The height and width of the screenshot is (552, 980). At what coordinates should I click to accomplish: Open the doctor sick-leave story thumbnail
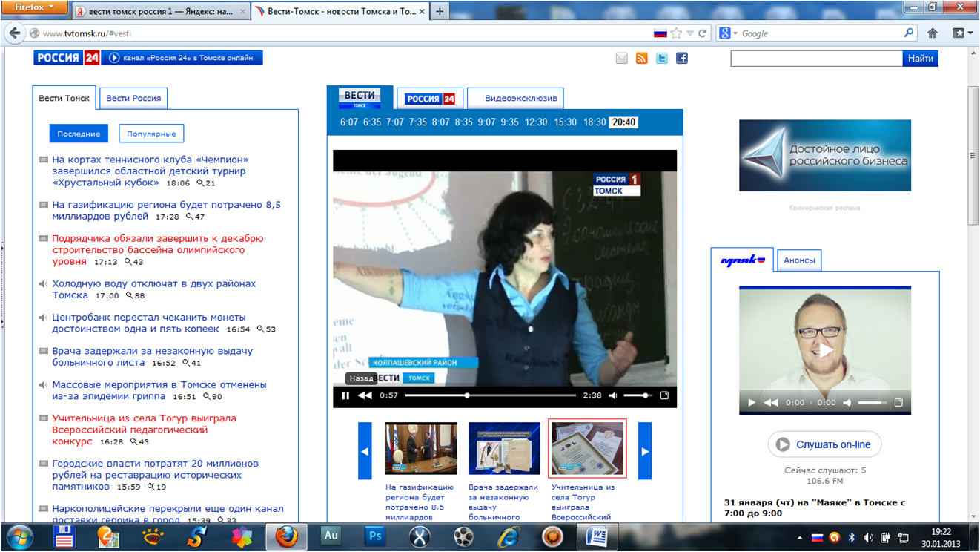click(504, 448)
